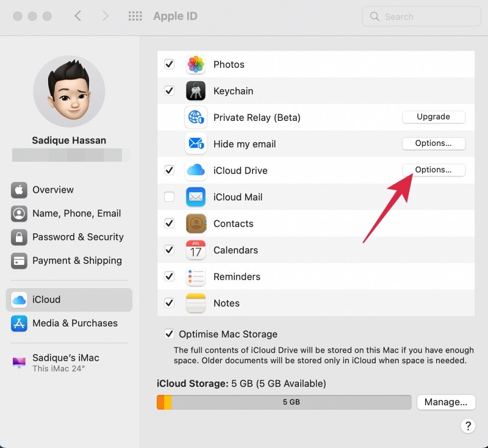Open Hide my email Options
The width and height of the screenshot is (488, 448).
pyautogui.click(x=434, y=143)
